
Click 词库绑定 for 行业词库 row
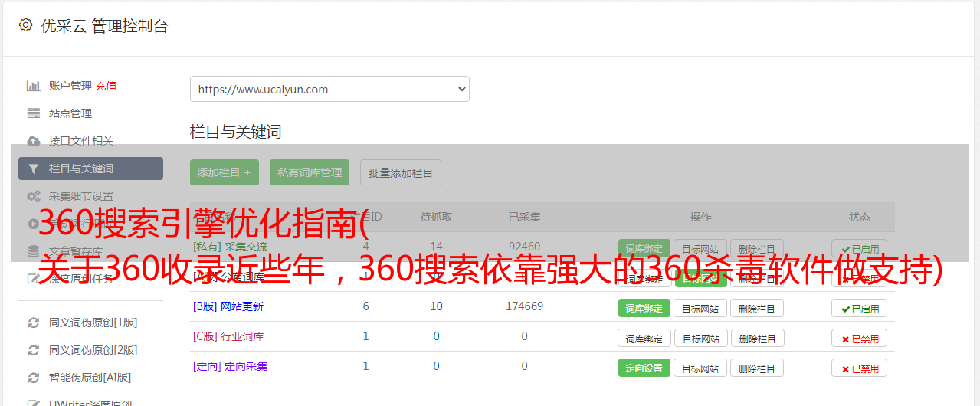coord(644,338)
